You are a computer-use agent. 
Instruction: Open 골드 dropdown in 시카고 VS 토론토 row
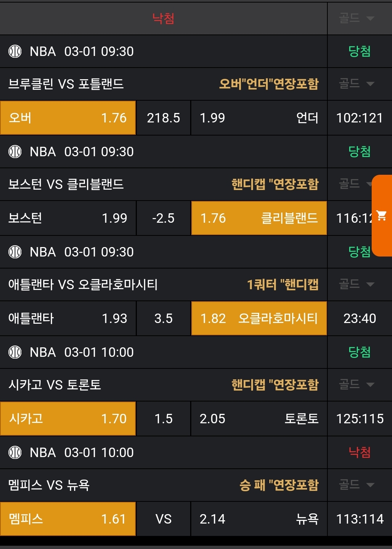(356, 384)
